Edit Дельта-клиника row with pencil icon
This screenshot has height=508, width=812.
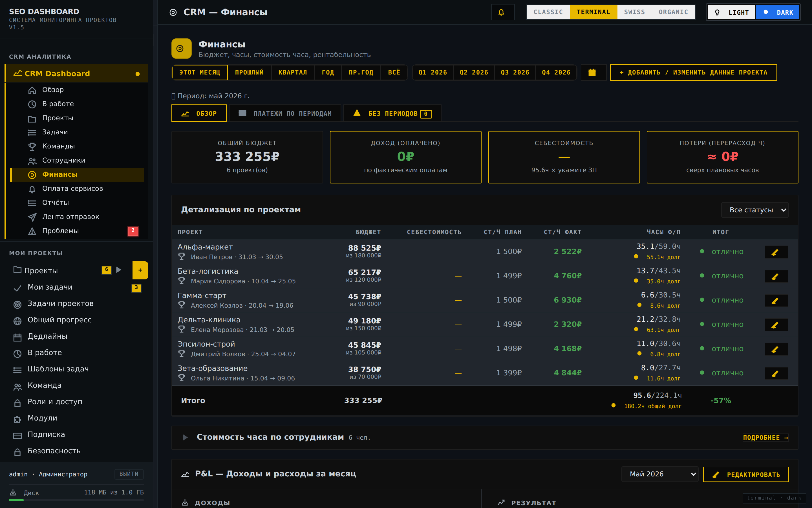(x=776, y=325)
